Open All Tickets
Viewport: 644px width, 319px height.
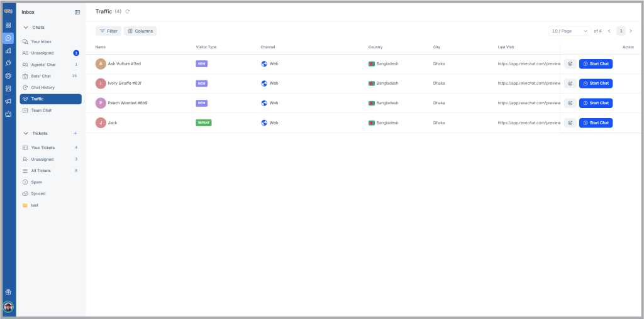pos(50,171)
